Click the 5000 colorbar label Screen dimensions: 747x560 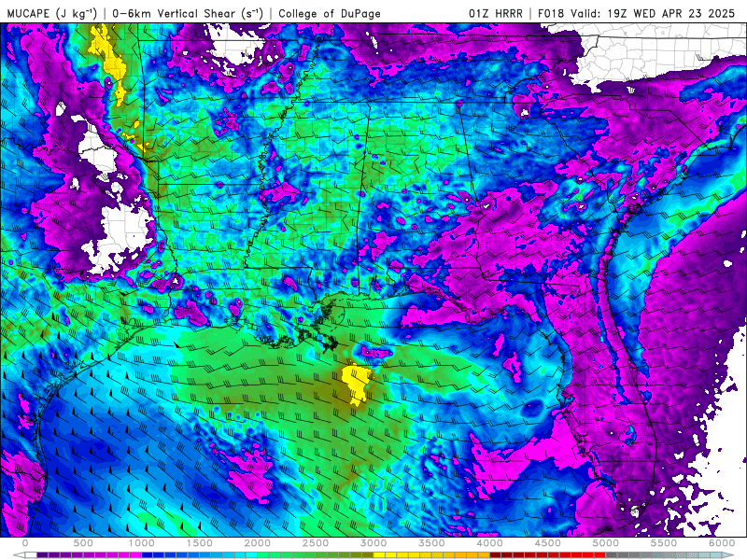[606, 543]
